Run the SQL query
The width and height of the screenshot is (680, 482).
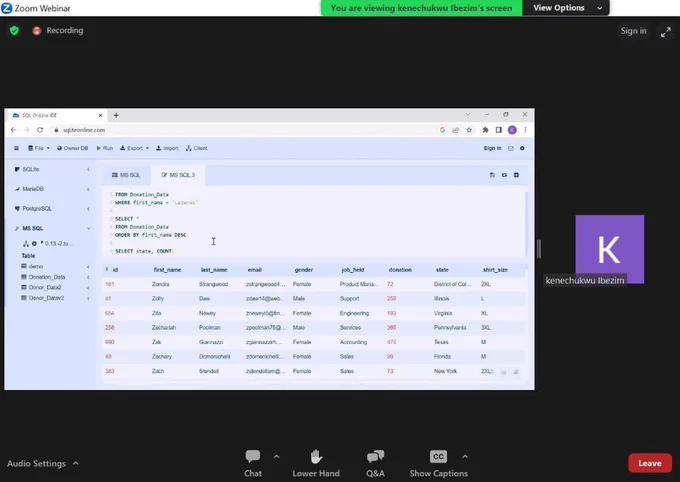pyautogui.click(x=105, y=148)
